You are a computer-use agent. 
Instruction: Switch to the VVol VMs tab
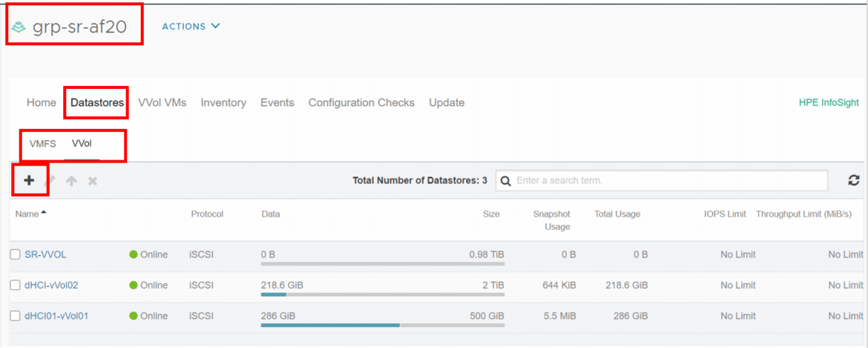click(x=162, y=103)
